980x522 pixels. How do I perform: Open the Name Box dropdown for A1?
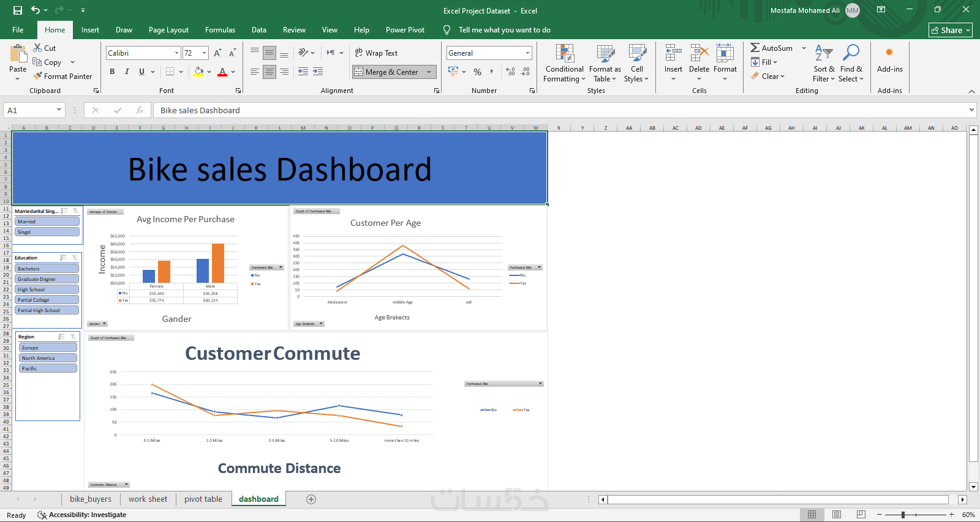click(x=59, y=110)
